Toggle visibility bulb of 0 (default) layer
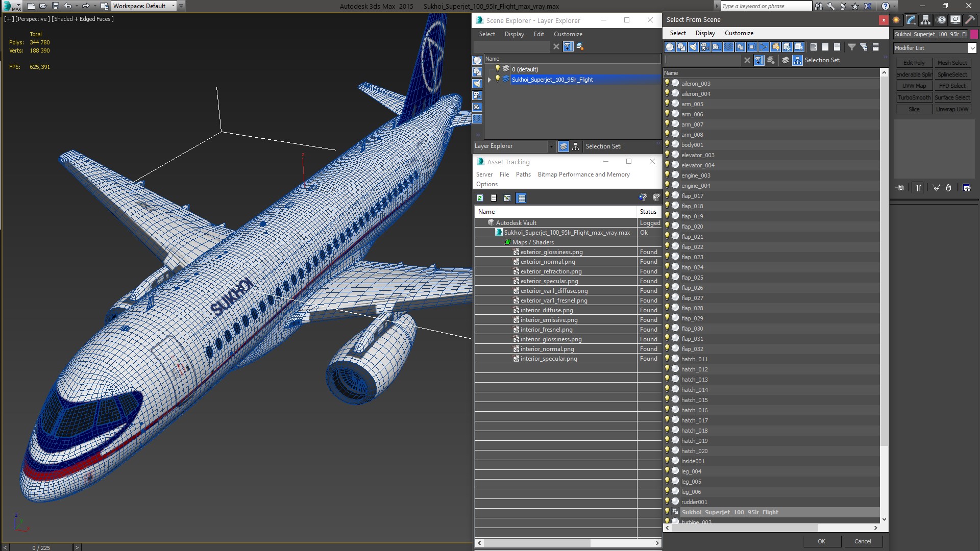This screenshot has width=980, height=551. (498, 69)
